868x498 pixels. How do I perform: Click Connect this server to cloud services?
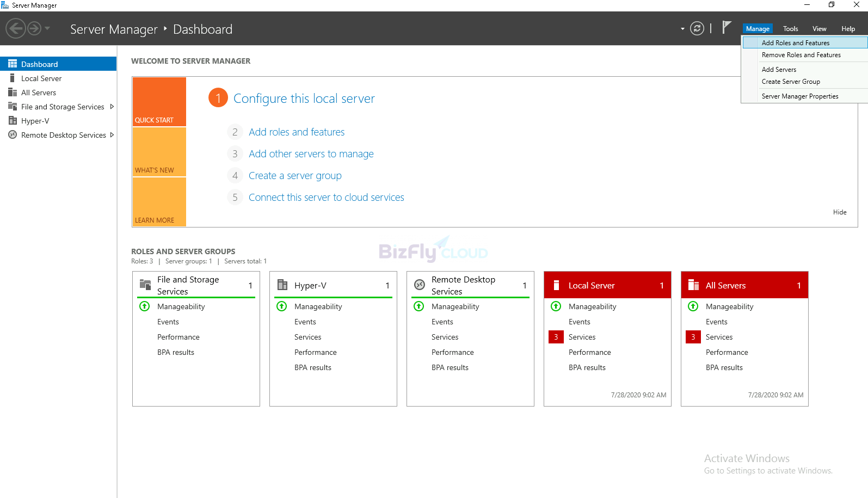[327, 198]
